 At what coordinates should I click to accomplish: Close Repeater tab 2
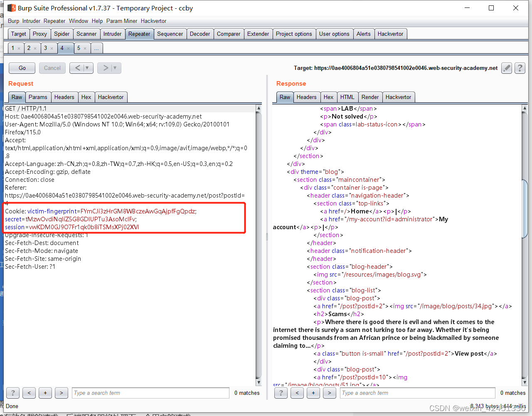click(x=35, y=48)
